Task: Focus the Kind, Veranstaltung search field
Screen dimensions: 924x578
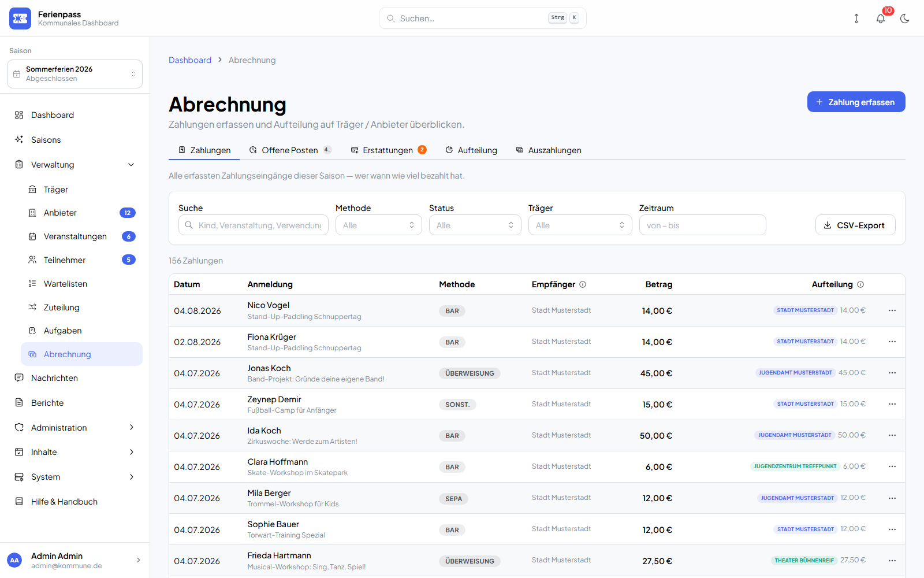Action: click(x=254, y=225)
